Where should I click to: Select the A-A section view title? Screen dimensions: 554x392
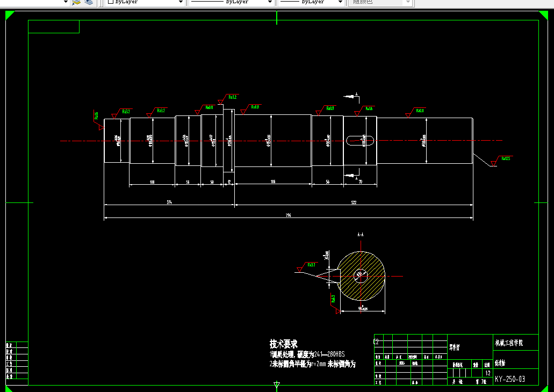click(x=361, y=235)
